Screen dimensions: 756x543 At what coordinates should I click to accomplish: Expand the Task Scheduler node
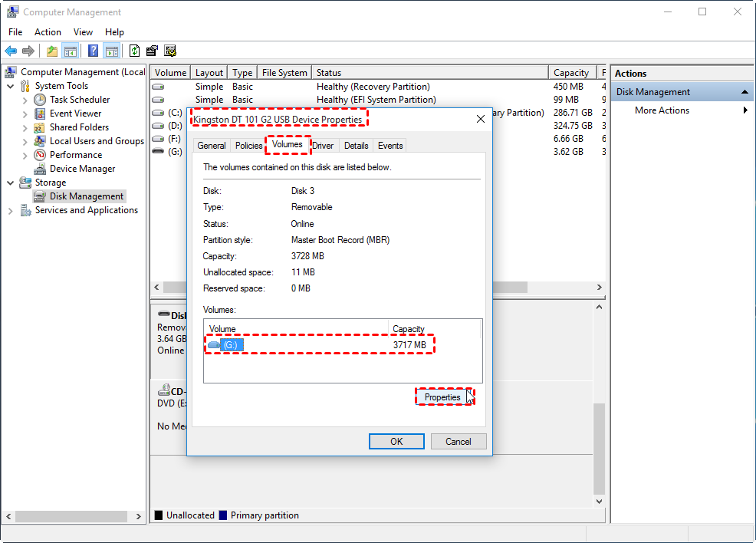25,100
